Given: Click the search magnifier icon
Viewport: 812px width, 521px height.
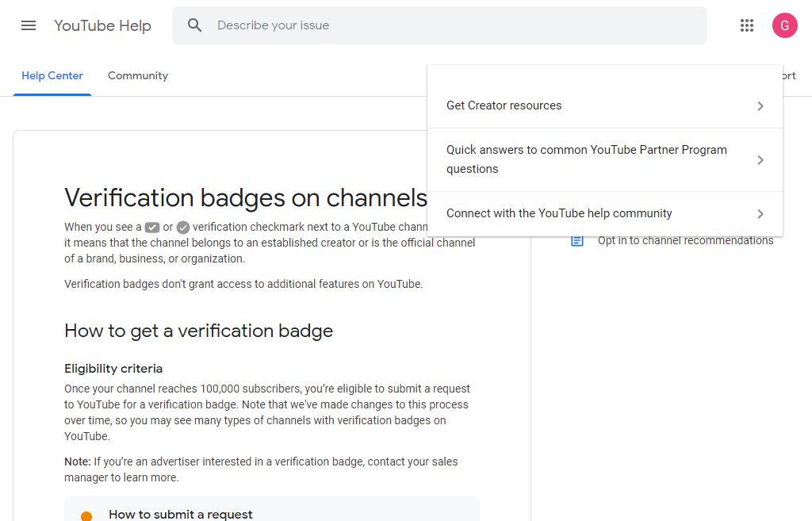Looking at the screenshot, I should [x=195, y=25].
